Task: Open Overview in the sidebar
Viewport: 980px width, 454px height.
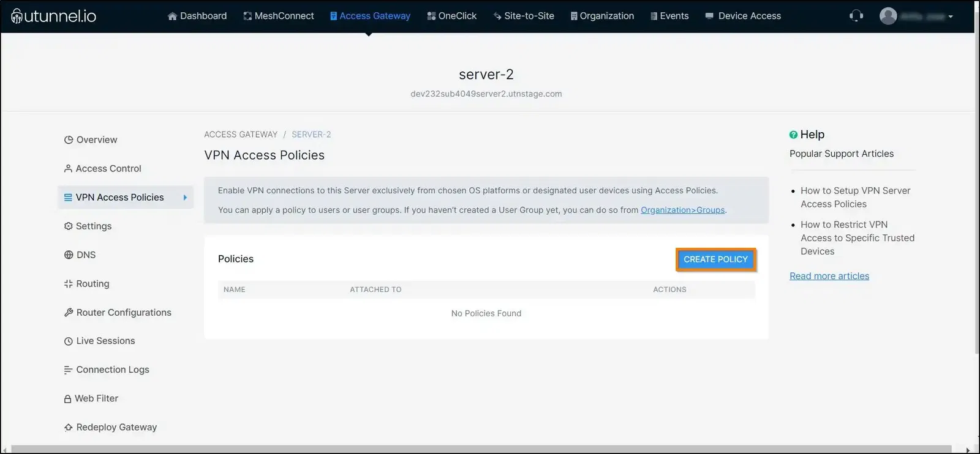Action: [91, 140]
